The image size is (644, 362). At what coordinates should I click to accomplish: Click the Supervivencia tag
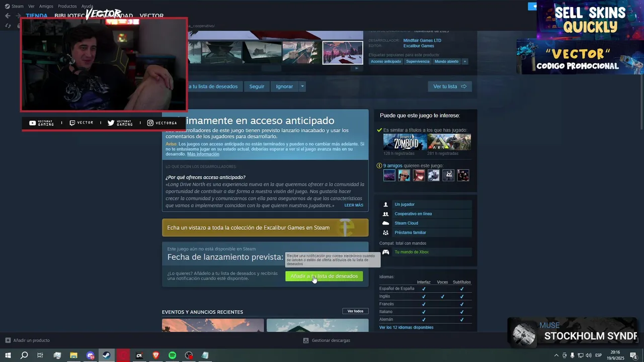[418, 61]
